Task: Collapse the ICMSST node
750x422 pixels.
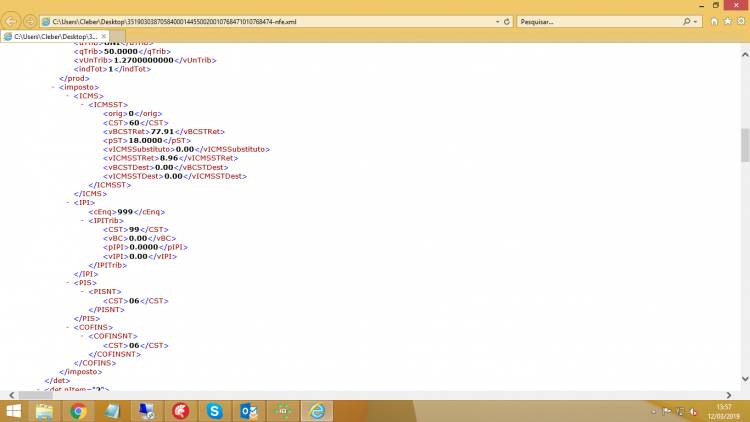Action: [x=82, y=105]
